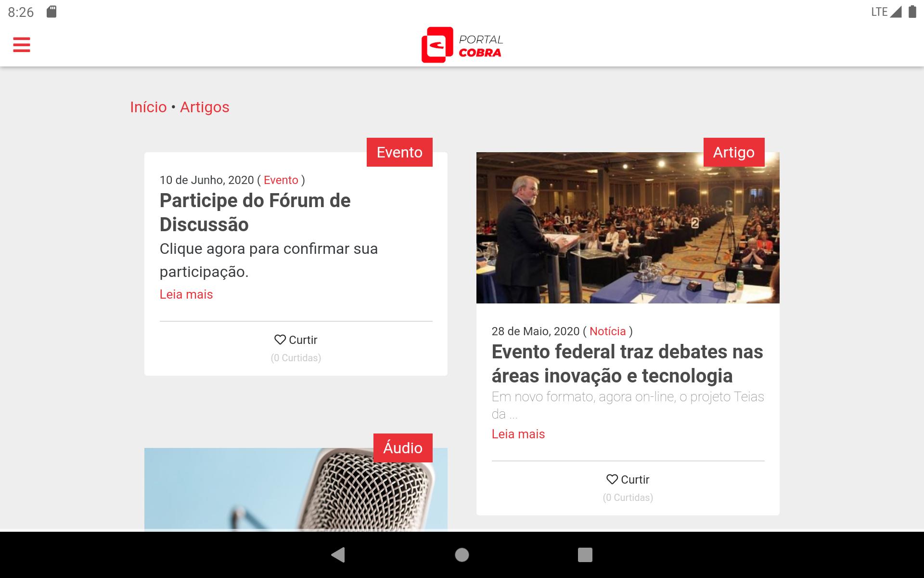This screenshot has height=578, width=924.
Task: Open the microphone audio thumbnail
Action: [296, 490]
